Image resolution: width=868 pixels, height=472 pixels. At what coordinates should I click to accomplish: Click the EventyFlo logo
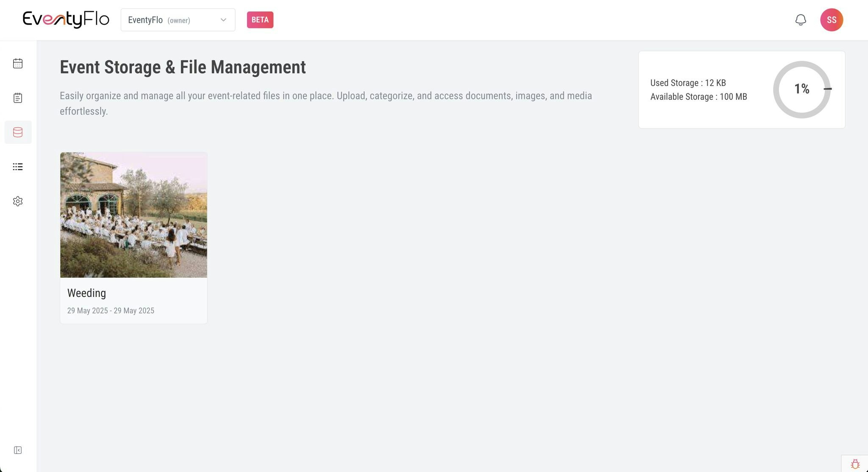66,20
